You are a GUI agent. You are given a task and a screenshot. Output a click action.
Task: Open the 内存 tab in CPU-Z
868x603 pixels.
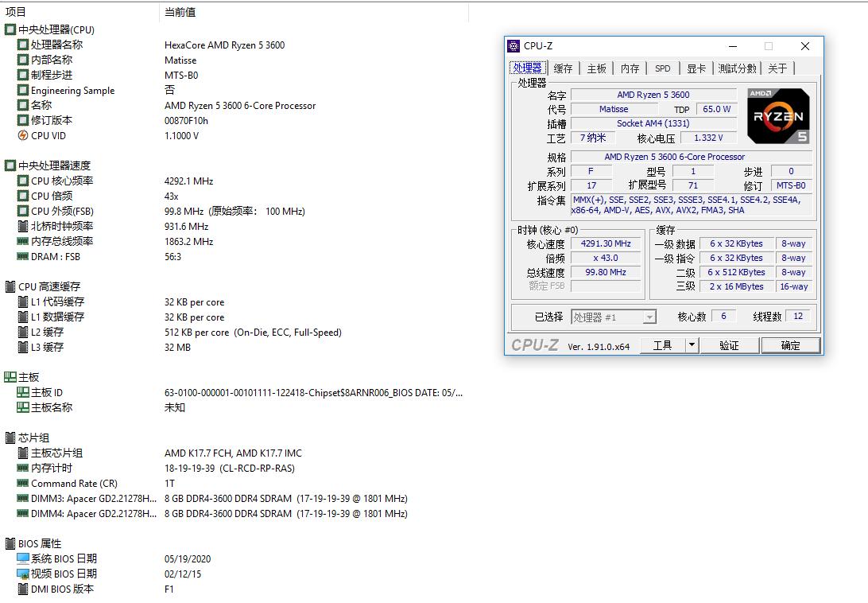(630, 68)
